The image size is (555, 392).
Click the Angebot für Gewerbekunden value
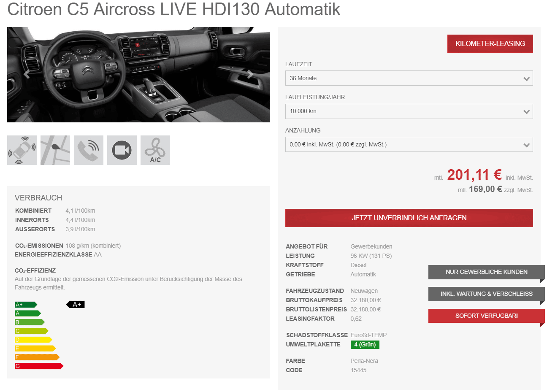click(371, 246)
